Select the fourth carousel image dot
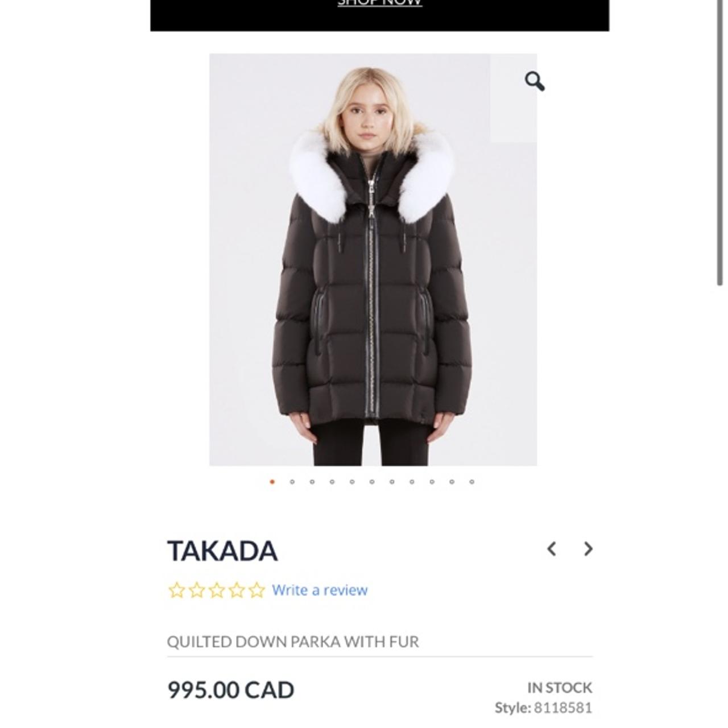Screen dimensions: 728x728 pyautogui.click(x=332, y=482)
